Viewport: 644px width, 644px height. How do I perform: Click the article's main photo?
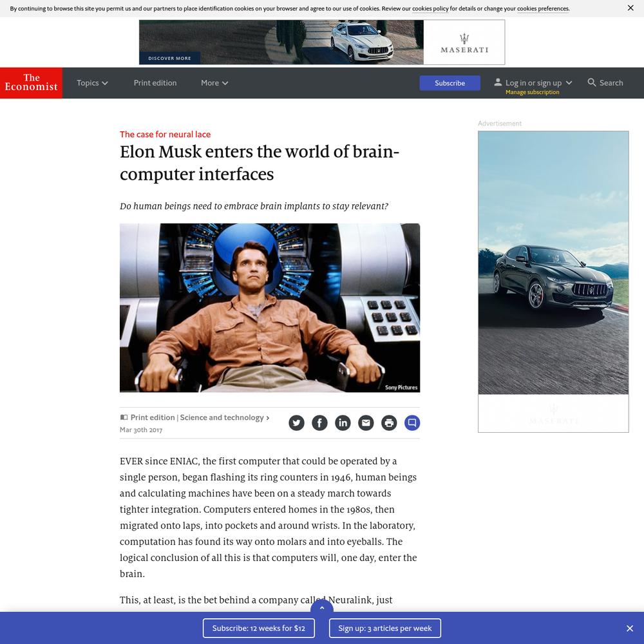click(x=270, y=308)
